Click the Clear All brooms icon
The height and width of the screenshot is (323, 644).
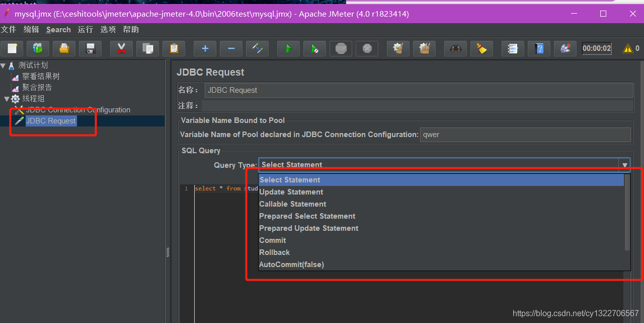click(425, 48)
